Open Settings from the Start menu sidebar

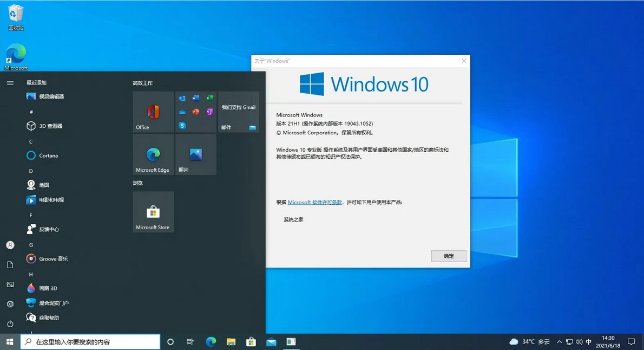pyautogui.click(x=10, y=304)
